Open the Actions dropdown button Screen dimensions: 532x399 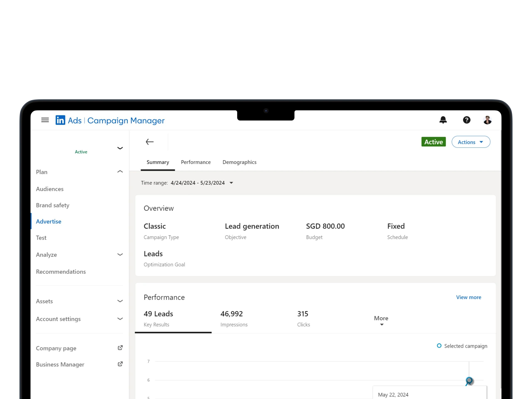471,142
